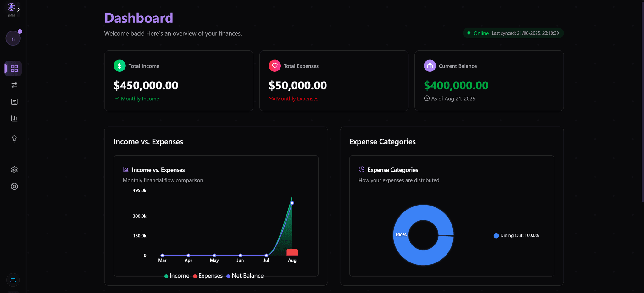Toggle Net Balance visibility in legend
644x293 pixels.
245,276
